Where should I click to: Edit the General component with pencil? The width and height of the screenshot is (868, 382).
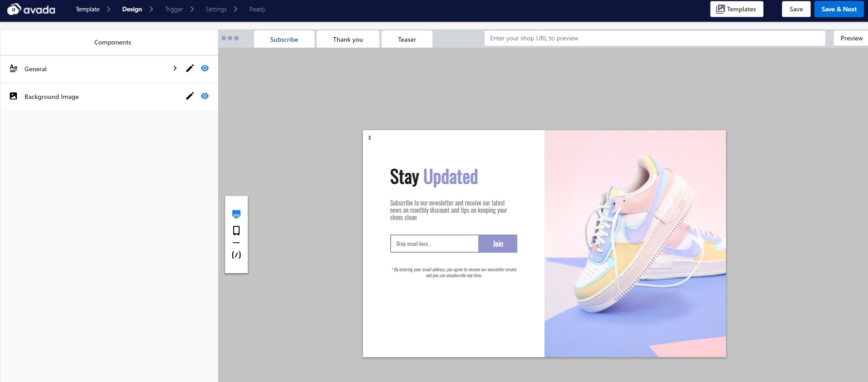coord(190,69)
